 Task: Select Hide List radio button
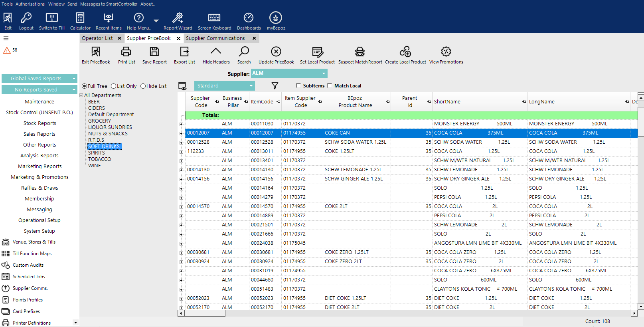click(143, 86)
